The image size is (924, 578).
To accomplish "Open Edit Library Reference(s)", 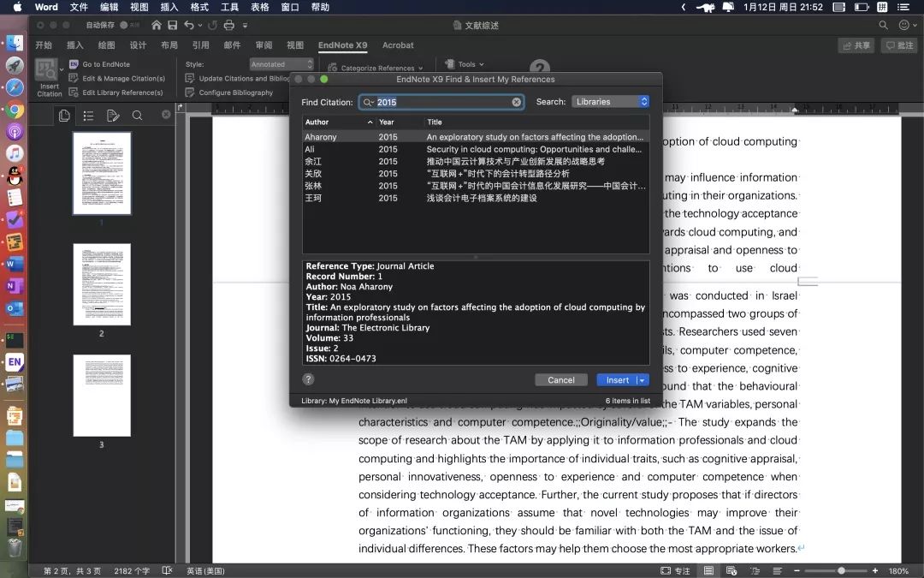I will (x=115, y=92).
